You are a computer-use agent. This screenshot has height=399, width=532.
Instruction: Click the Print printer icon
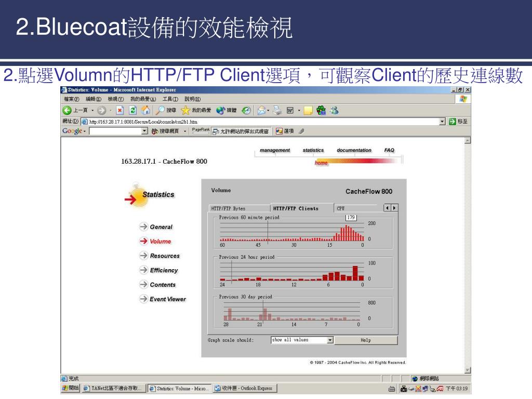(x=277, y=110)
